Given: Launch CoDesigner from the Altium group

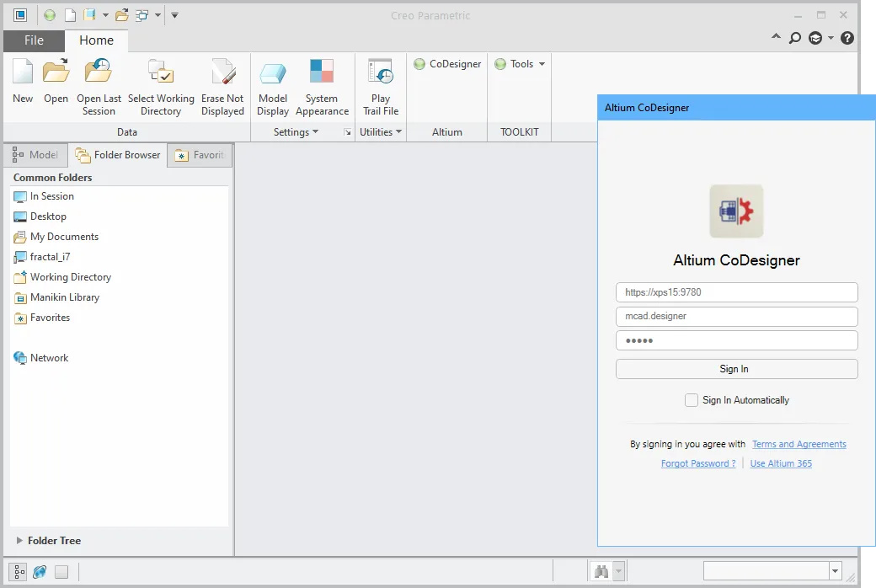Looking at the screenshot, I should pos(447,64).
